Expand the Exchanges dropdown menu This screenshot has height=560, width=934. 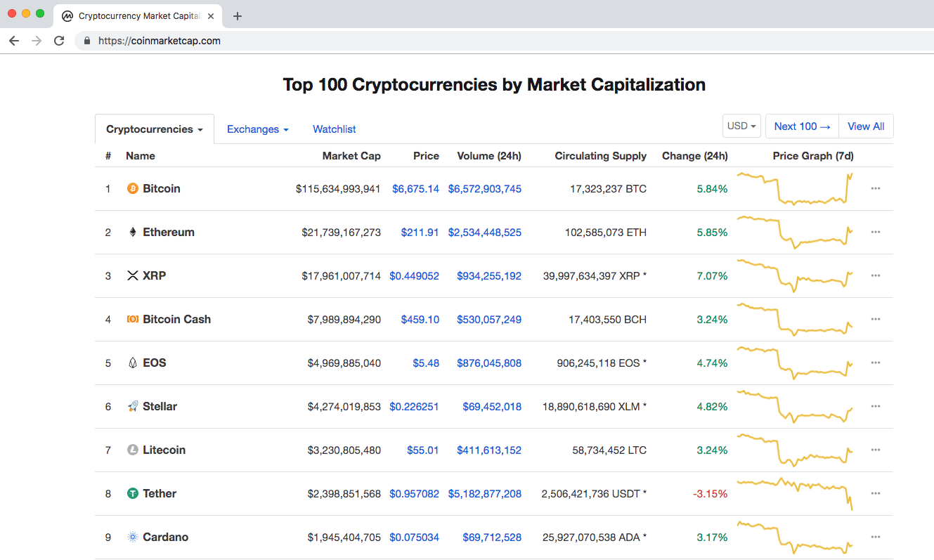[257, 129]
